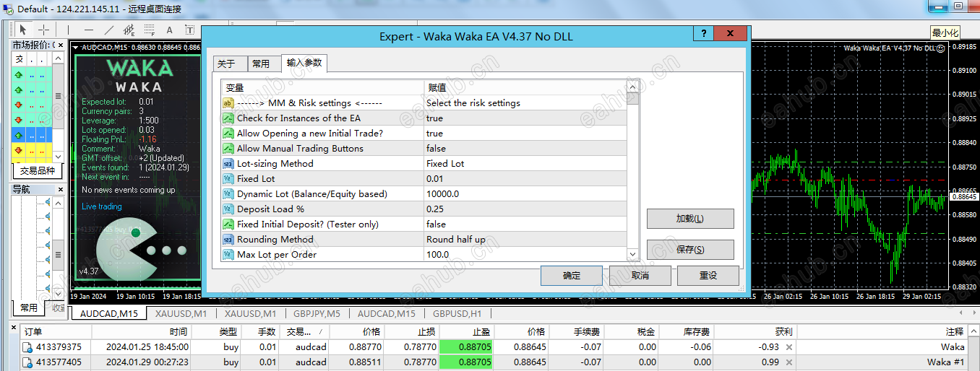980x371 pixels.
Task: Switch to the 输入参数 tab
Action: click(x=304, y=63)
